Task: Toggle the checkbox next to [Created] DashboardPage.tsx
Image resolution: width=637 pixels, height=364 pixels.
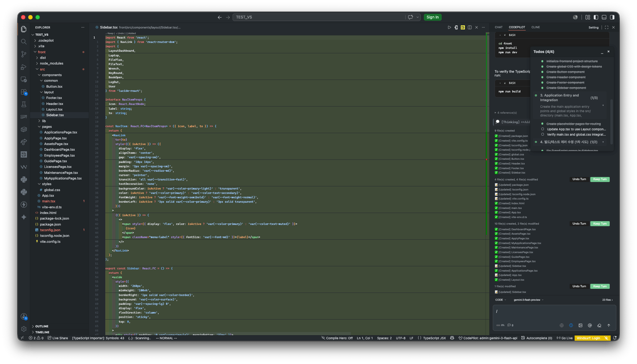Action: (x=496, y=229)
